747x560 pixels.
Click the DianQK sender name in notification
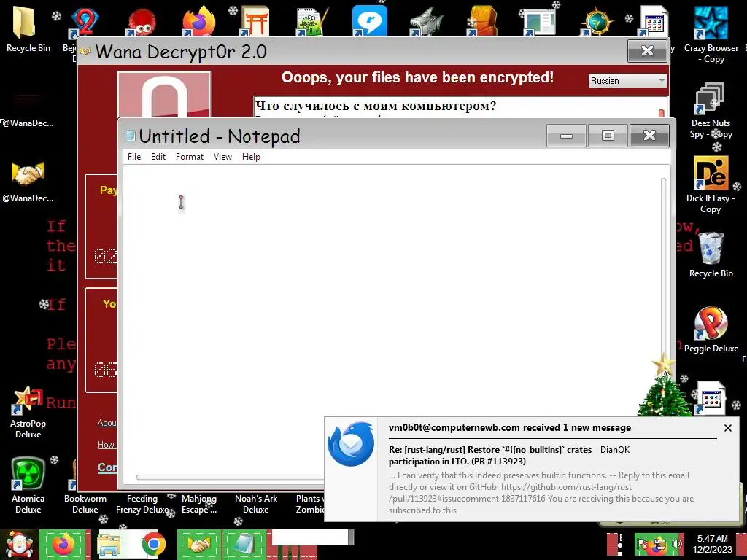[x=614, y=449]
